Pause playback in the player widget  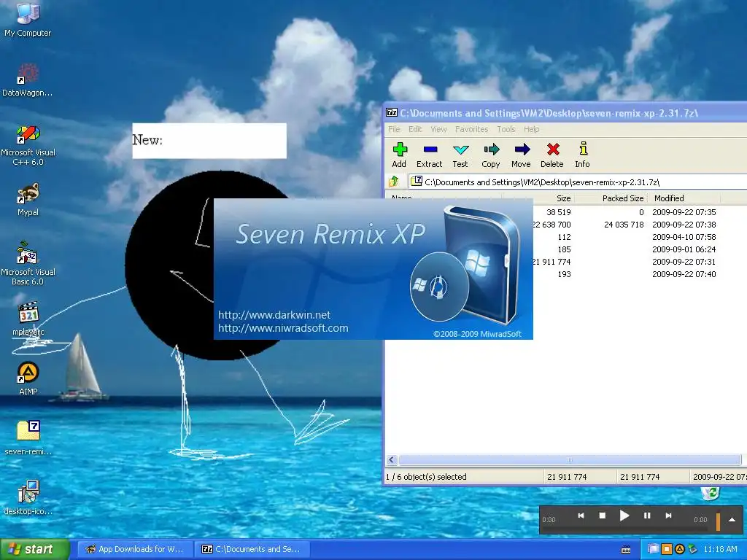647,516
